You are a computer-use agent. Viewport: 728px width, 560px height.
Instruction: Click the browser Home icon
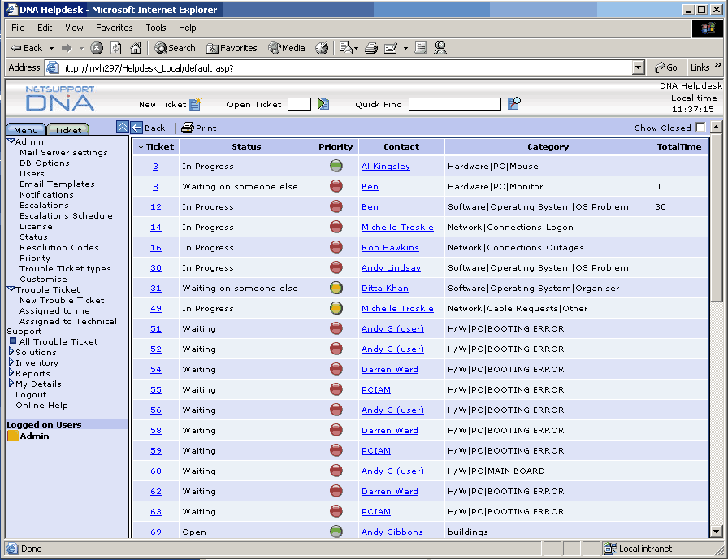click(x=136, y=48)
